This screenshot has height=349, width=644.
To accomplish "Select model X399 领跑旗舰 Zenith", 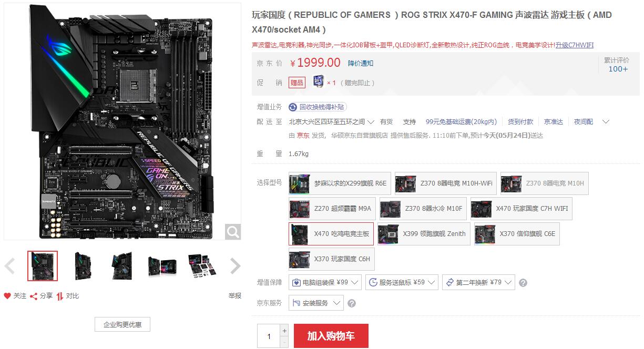I will coord(423,234).
